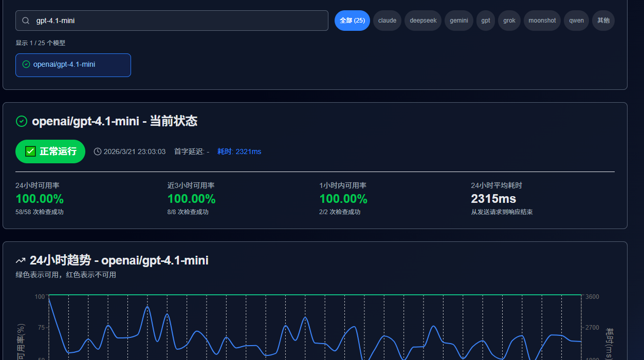Click the green checkbox icon in 正常运行 badge
Image resolution: width=644 pixels, height=360 pixels.
(30, 151)
